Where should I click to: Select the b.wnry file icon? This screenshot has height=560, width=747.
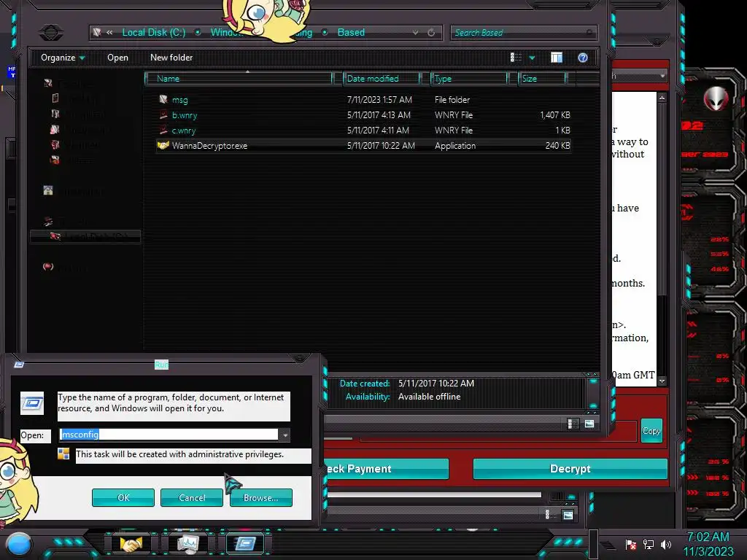click(163, 114)
